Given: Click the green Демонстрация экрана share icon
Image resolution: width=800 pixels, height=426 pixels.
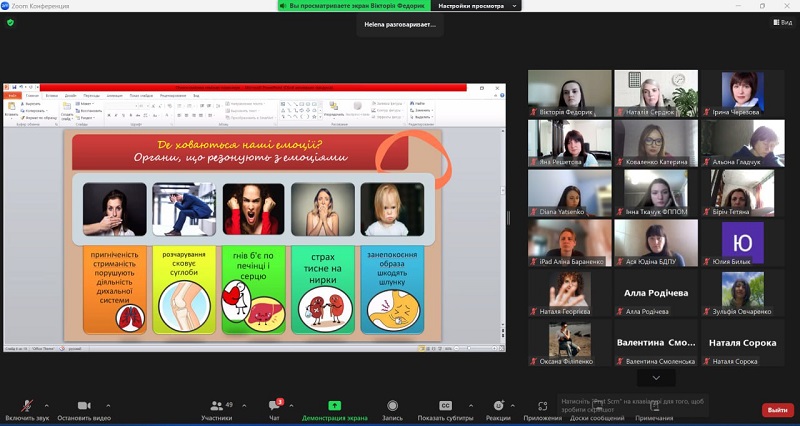Looking at the screenshot, I should [334, 405].
